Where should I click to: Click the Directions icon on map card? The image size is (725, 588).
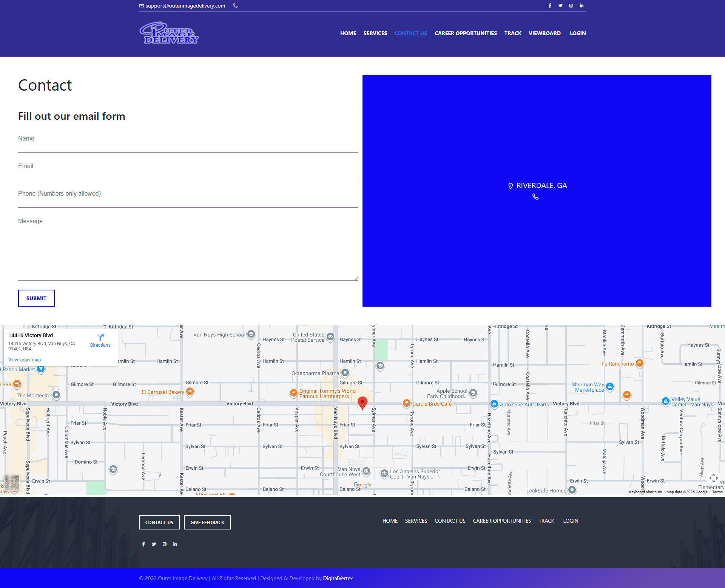point(100,337)
